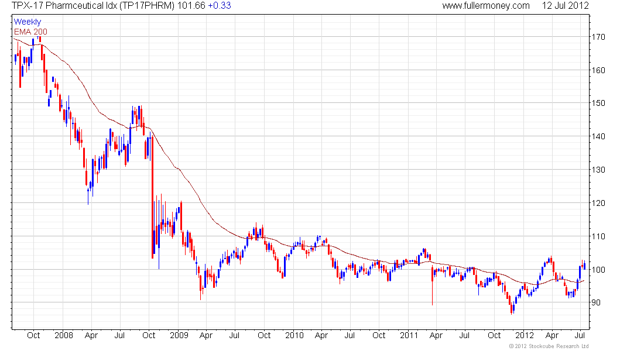Click the Stockcube Research Ltd copyright text
This screenshot has height=351, width=644.
click(549, 346)
